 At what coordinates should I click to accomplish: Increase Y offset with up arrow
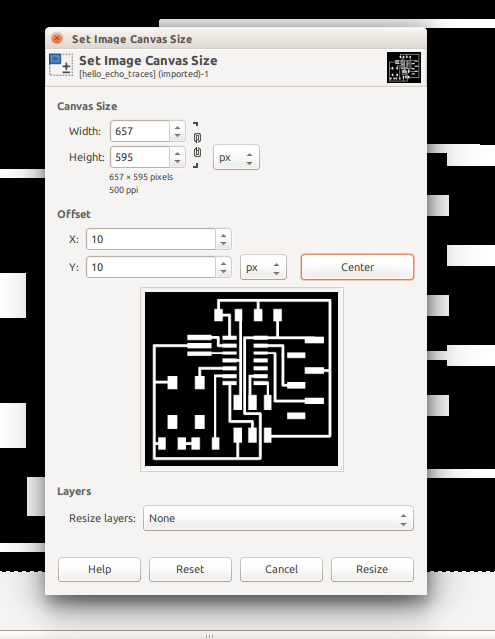[223, 263]
